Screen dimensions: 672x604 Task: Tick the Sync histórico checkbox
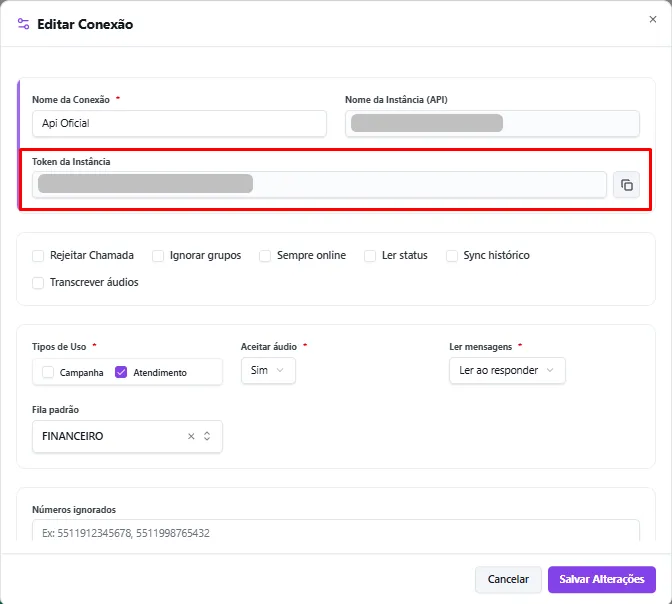pyautogui.click(x=452, y=256)
